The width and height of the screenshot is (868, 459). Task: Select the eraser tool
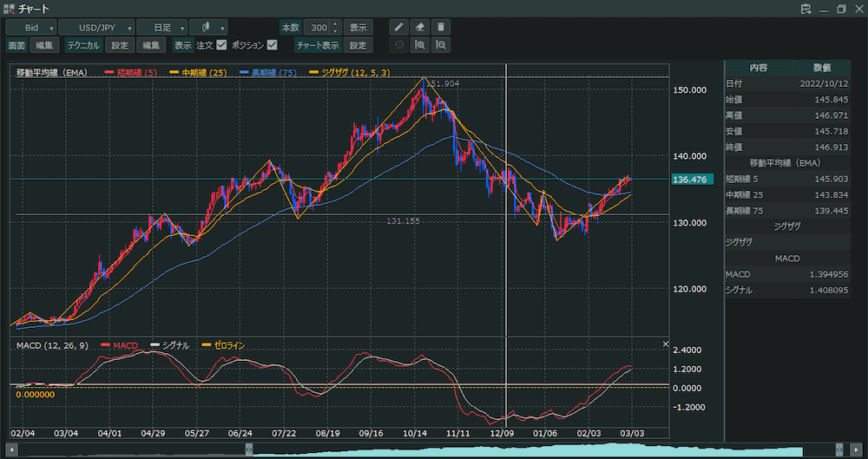(419, 27)
